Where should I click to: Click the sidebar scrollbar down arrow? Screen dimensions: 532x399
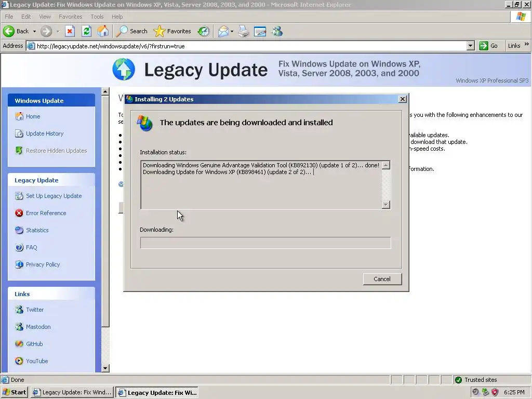pyautogui.click(x=105, y=368)
